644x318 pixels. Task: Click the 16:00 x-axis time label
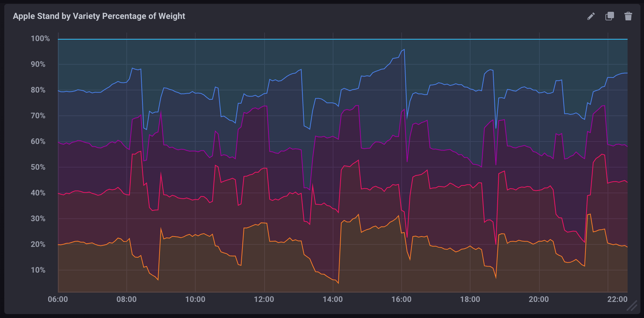[401, 299]
